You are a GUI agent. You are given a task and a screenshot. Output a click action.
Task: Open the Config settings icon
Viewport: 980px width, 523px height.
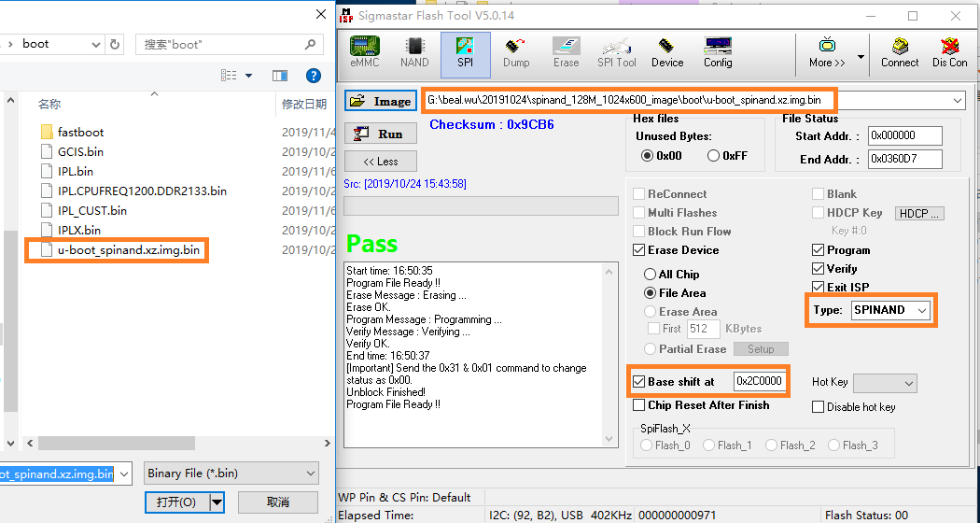(718, 52)
